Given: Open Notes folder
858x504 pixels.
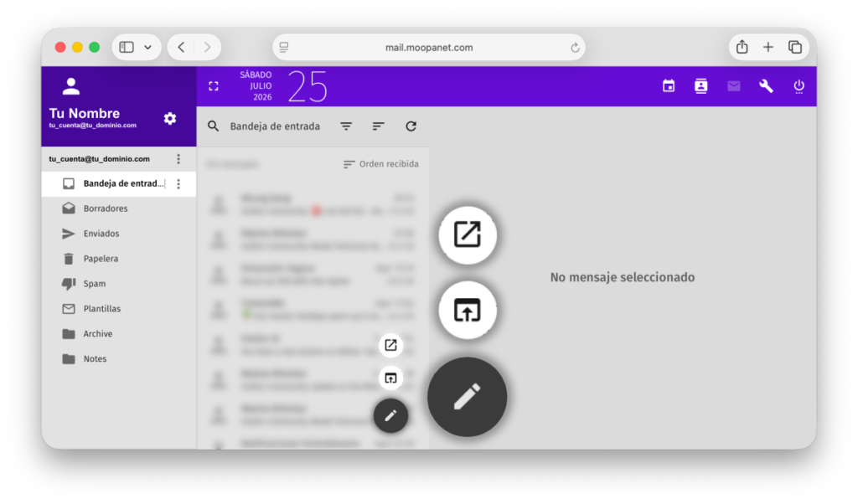Looking at the screenshot, I should click(x=119, y=359).
